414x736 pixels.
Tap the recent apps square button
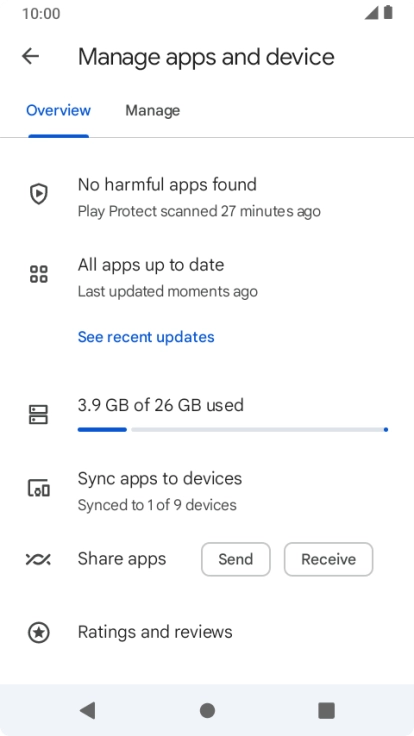point(326,710)
